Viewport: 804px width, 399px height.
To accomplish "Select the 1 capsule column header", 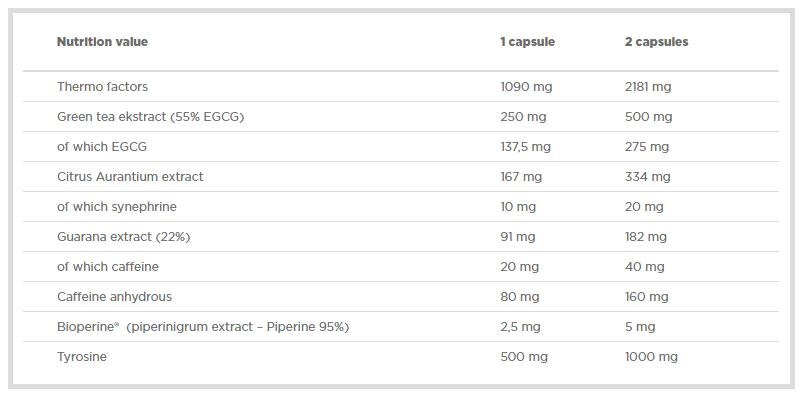I will click(528, 42).
